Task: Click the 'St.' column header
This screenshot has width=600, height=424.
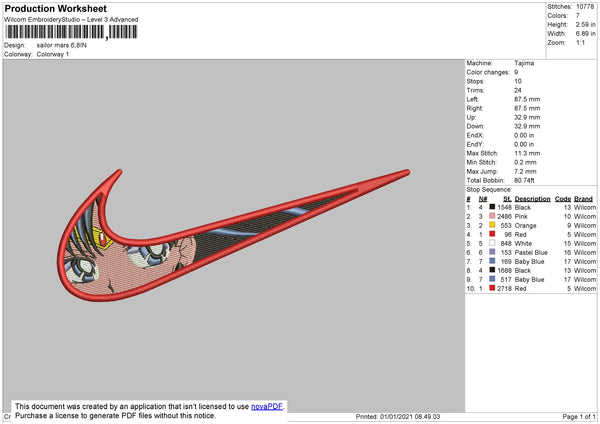Action: click(x=507, y=199)
